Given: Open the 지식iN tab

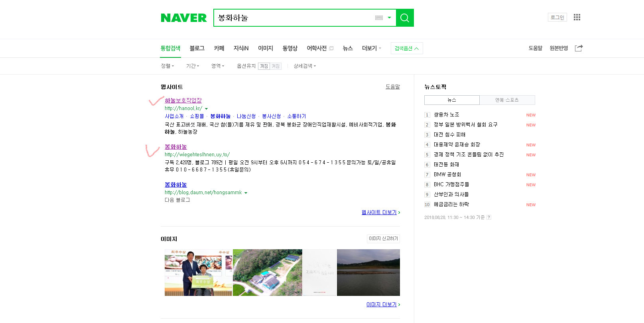Looking at the screenshot, I should tap(241, 48).
